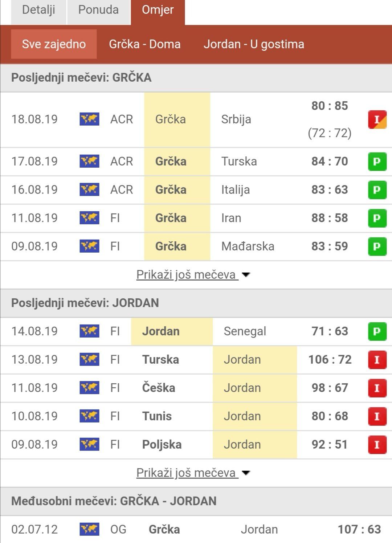Click the green P badge for Grčka–Turska
392x543 pixels.
[377, 162]
